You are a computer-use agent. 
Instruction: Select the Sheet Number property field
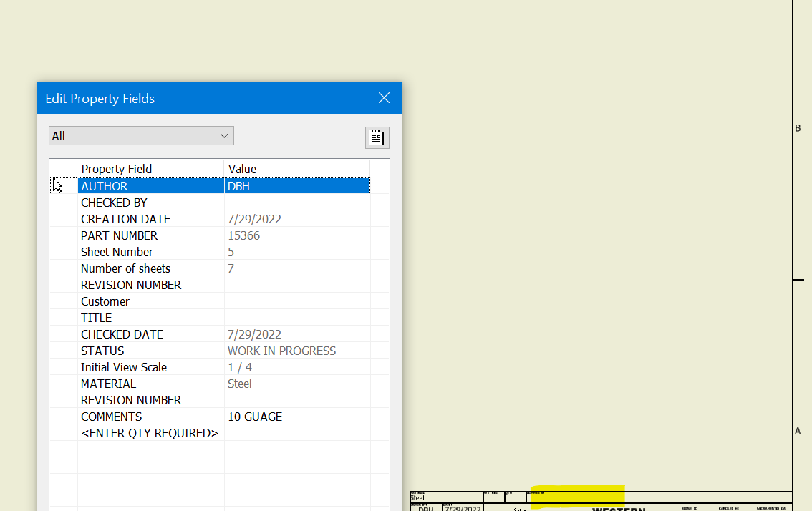(x=150, y=252)
